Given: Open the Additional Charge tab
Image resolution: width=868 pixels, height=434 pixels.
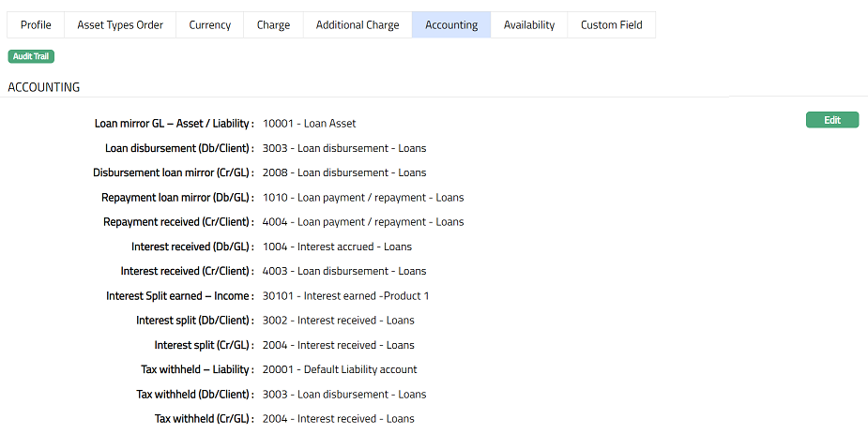Looking at the screenshot, I should coord(357,25).
